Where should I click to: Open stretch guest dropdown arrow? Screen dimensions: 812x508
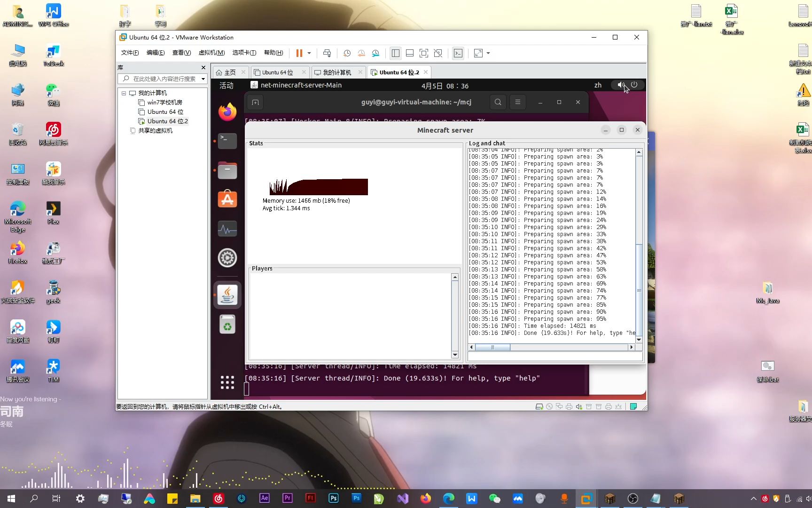pos(488,53)
